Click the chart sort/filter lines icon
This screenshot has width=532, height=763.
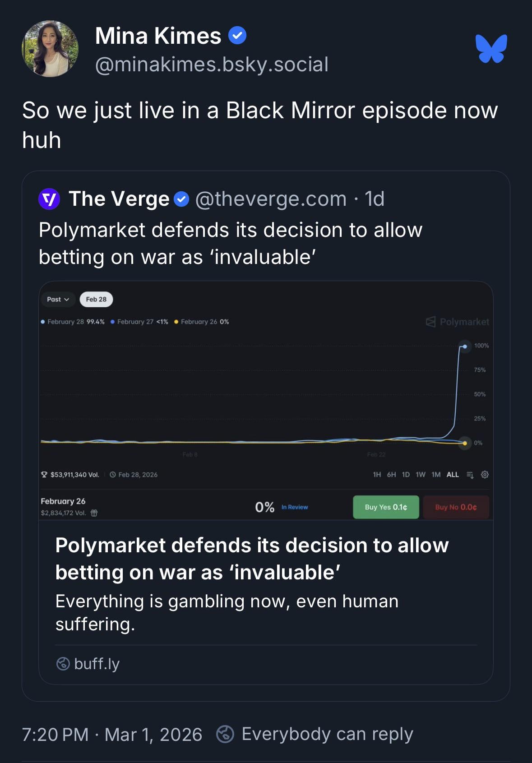[470, 475]
